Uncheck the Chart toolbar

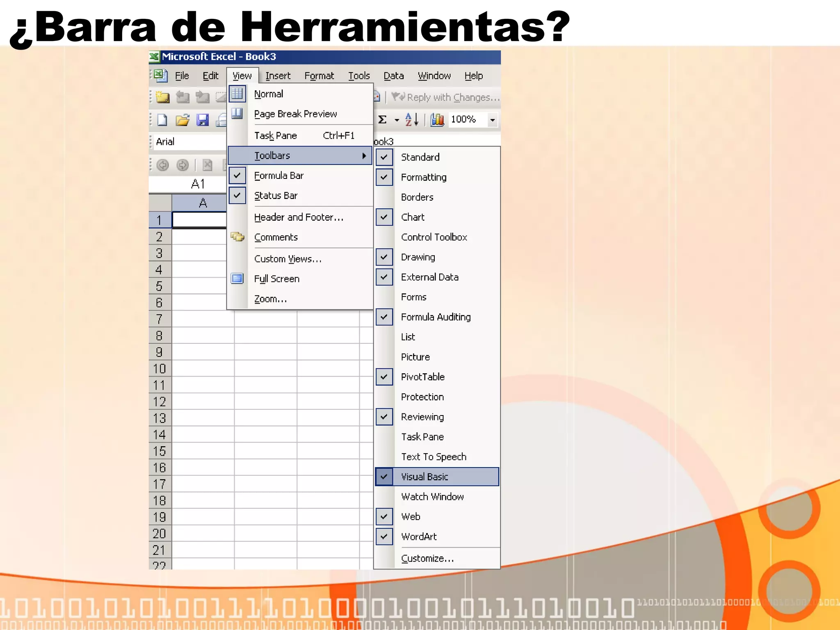click(x=384, y=217)
